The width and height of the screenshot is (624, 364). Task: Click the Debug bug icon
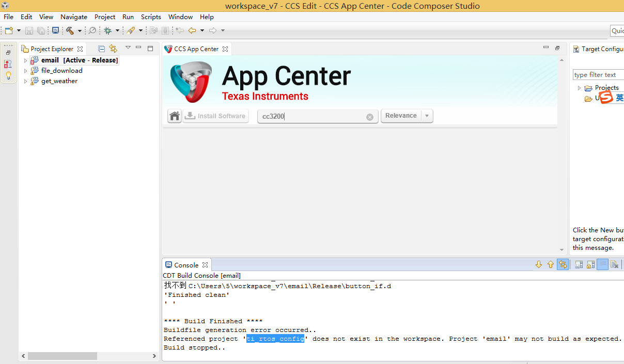coord(107,31)
